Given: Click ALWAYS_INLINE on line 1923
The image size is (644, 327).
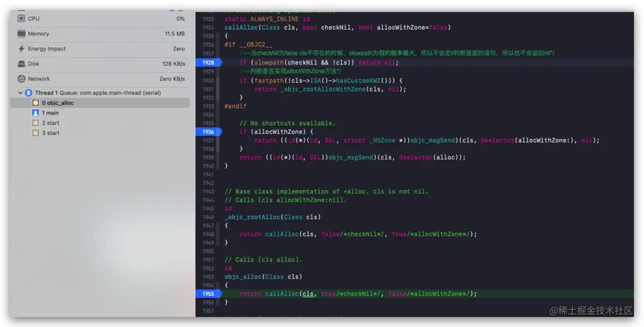Looking at the screenshot, I should 275,19.
